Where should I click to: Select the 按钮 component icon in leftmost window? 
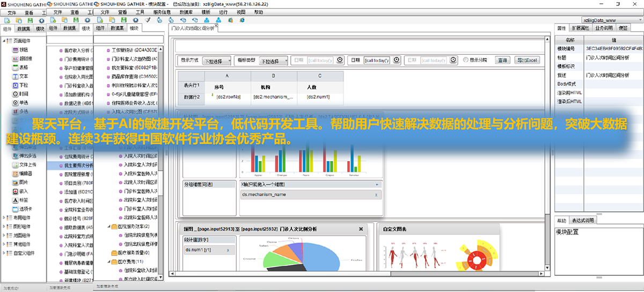tap(16, 50)
